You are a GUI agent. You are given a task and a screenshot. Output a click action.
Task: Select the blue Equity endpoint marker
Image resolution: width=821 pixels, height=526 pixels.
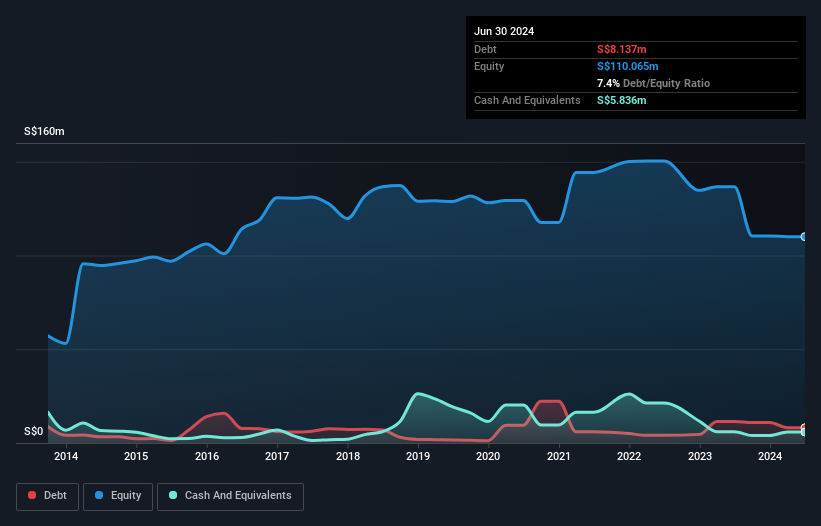pos(804,237)
